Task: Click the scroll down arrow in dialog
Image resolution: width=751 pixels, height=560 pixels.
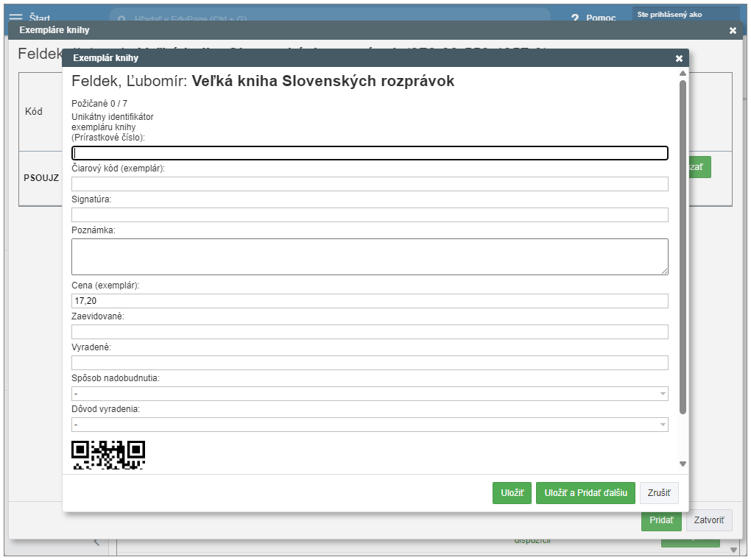Action: [x=683, y=464]
